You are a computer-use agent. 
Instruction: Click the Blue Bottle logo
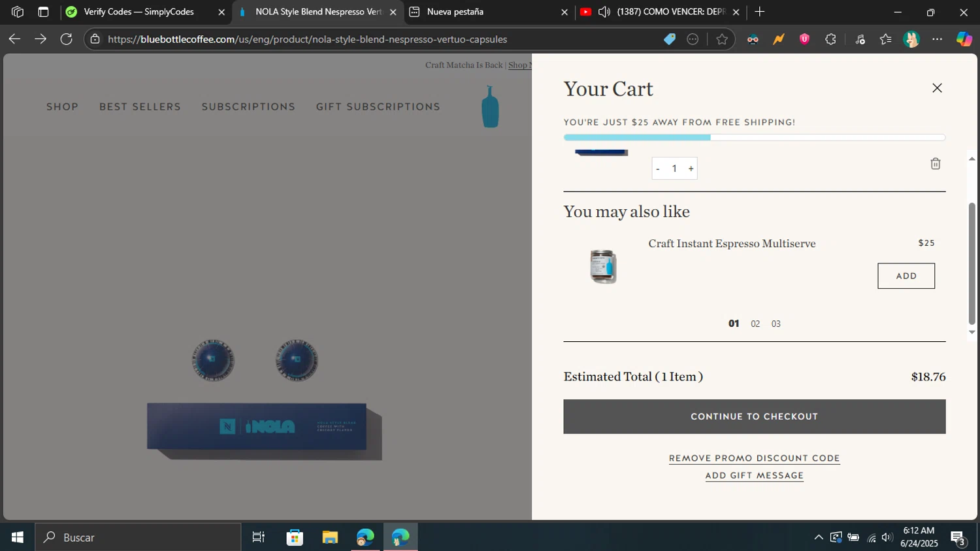tap(490, 107)
